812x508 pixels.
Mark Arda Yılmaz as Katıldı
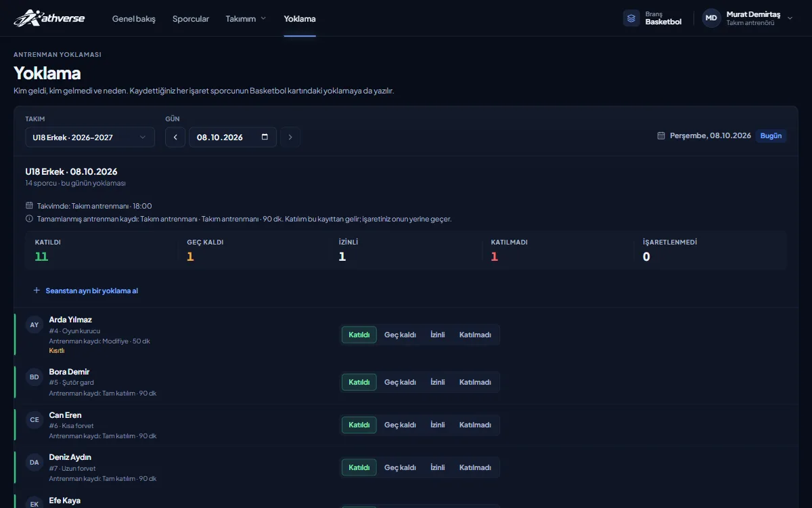(x=359, y=335)
